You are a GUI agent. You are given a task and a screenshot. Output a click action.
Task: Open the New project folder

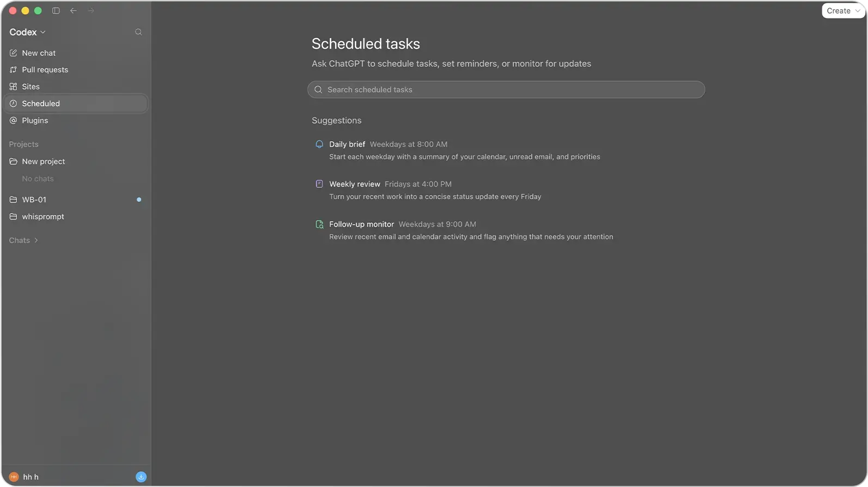click(x=76, y=161)
